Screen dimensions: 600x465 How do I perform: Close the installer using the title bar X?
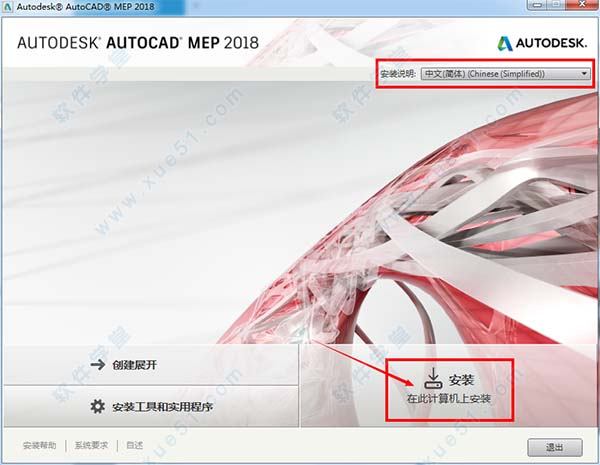(582, 5)
